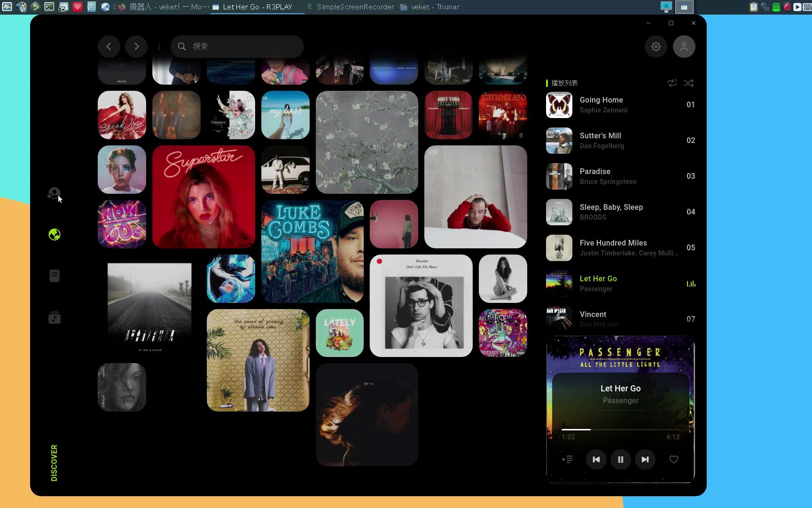Screen dimensions: 812x508
Task: Switch to veket - Thunar taskbar window
Action: pos(430,7)
